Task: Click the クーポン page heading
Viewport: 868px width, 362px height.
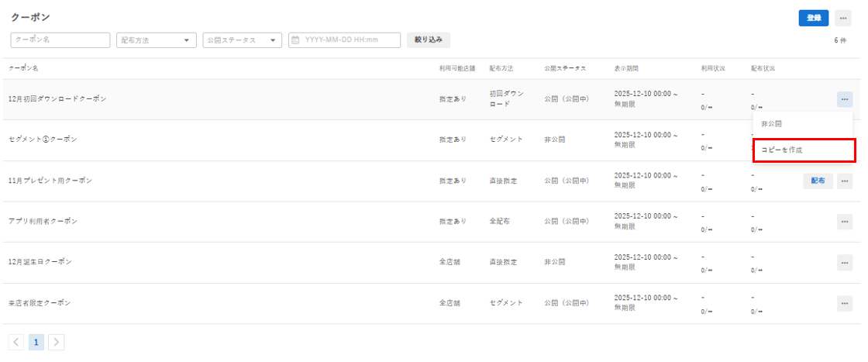Action: (30, 17)
